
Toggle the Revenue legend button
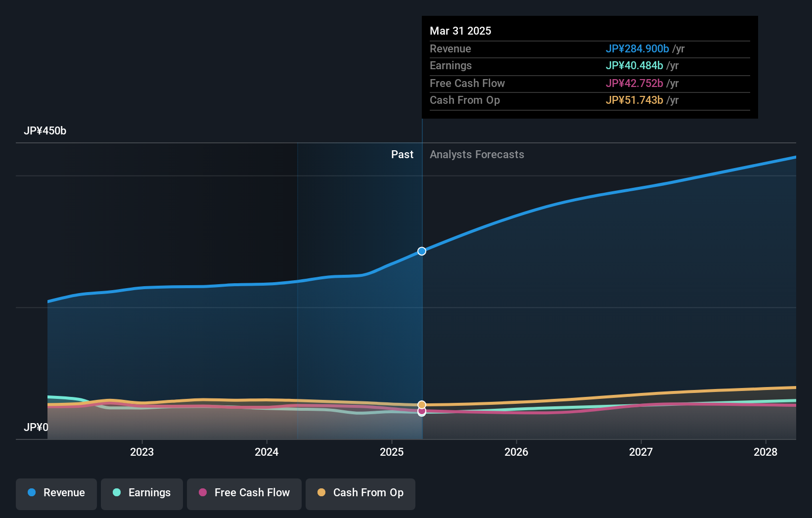coord(56,494)
